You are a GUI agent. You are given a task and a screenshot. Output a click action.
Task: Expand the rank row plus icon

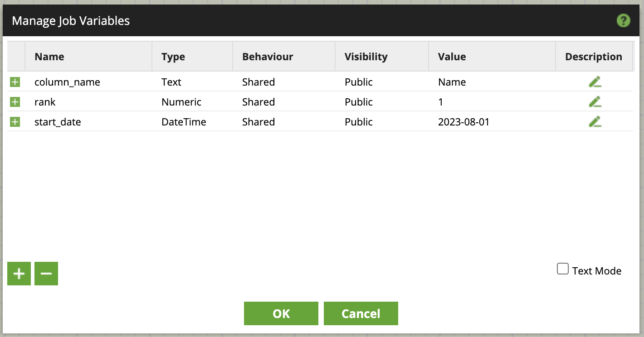pyautogui.click(x=15, y=102)
